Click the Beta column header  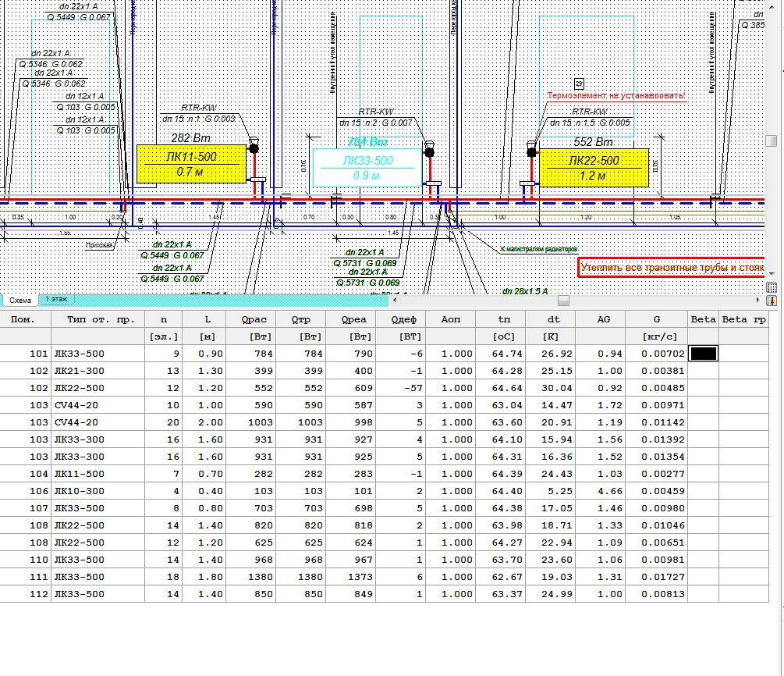(703, 319)
